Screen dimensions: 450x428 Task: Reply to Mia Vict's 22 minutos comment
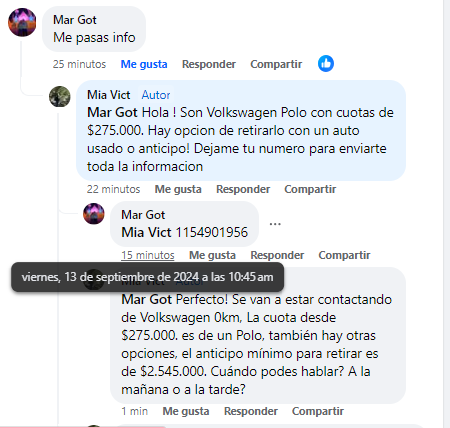pos(243,189)
